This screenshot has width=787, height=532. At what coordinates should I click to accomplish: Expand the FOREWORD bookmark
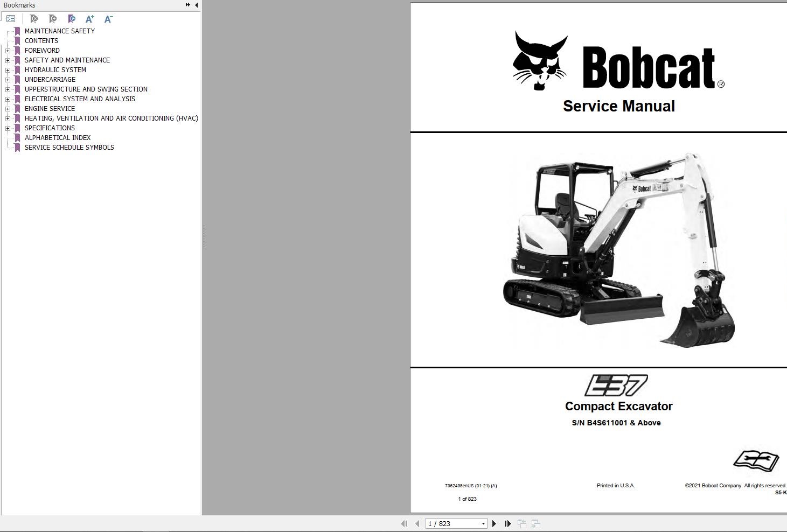pyautogui.click(x=8, y=51)
